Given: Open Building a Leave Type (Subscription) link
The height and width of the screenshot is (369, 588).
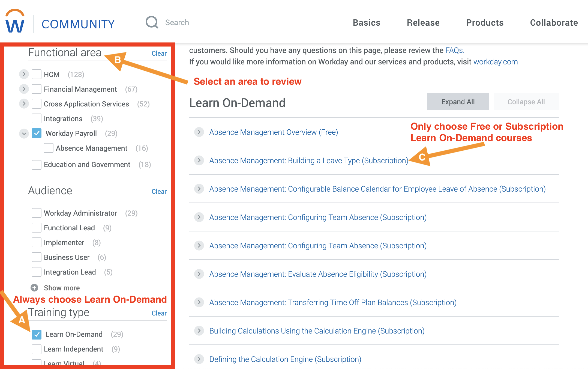Looking at the screenshot, I should click(x=309, y=160).
